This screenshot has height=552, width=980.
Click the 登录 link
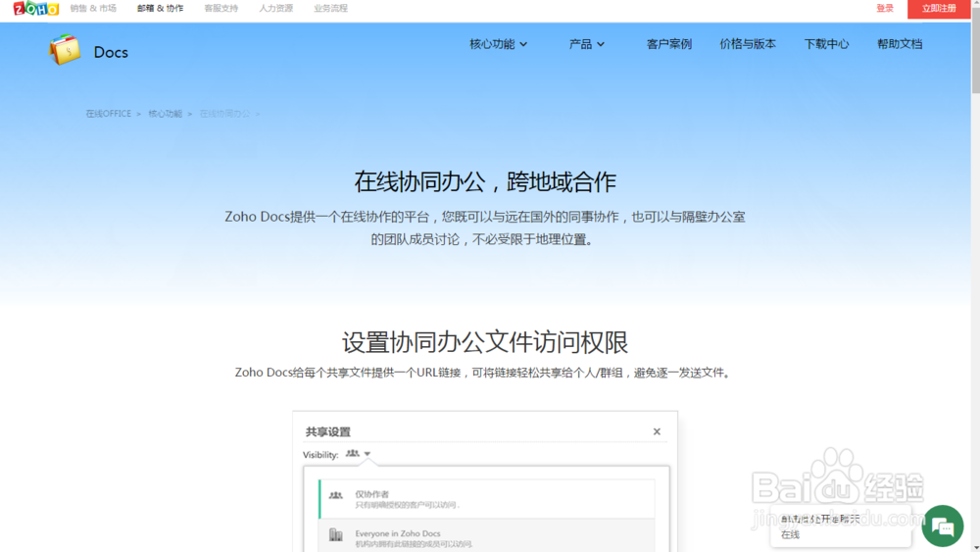(884, 8)
